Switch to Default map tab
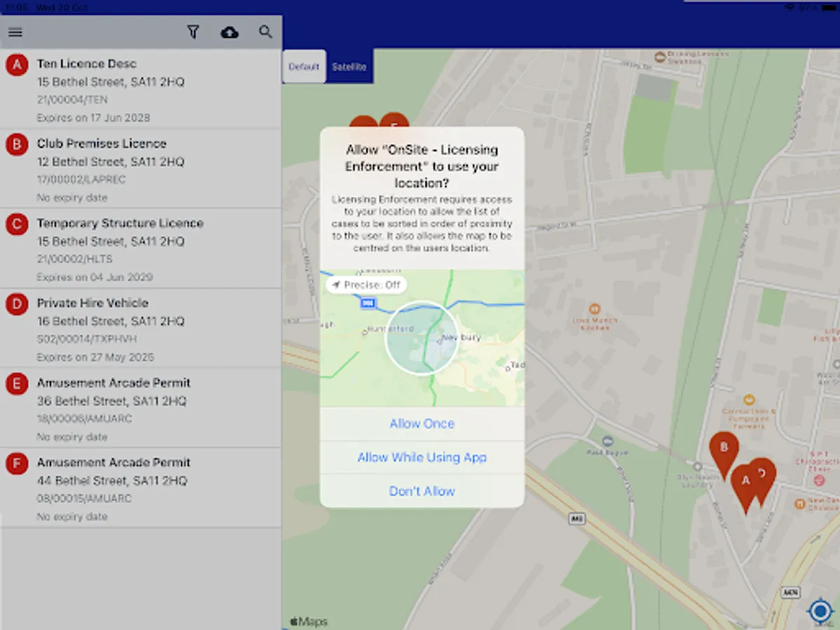 pos(304,66)
